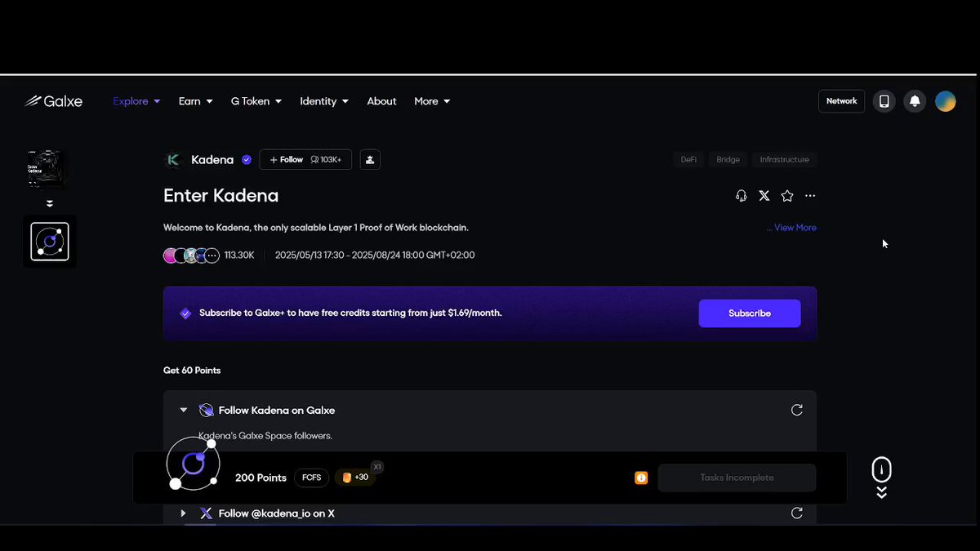Click the orange info icon
Image resolution: width=980 pixels, height=551 pixels.
pos(641,478)
